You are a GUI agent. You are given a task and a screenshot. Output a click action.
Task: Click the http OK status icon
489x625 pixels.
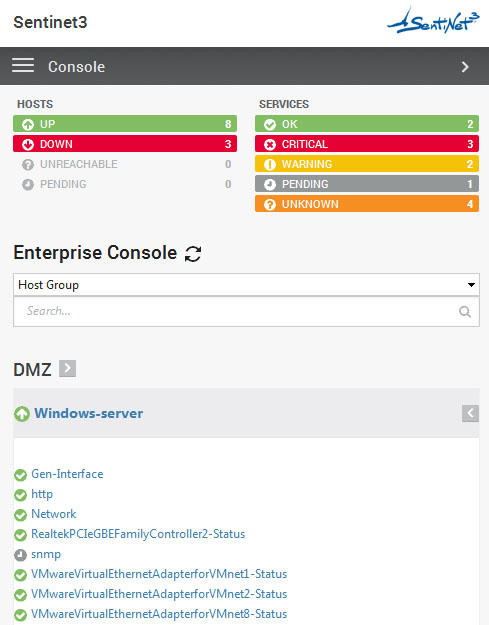point(20,495)
